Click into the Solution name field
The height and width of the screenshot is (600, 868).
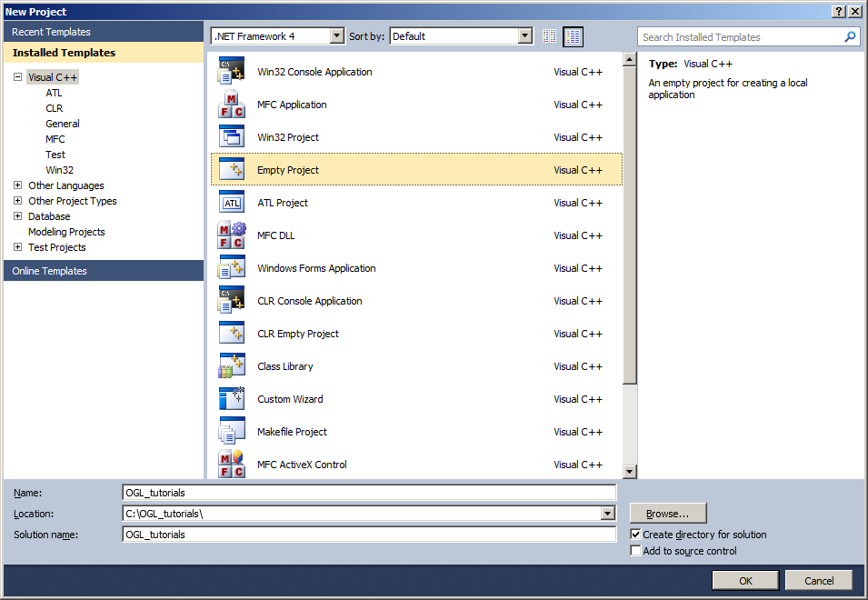point(369,535)
